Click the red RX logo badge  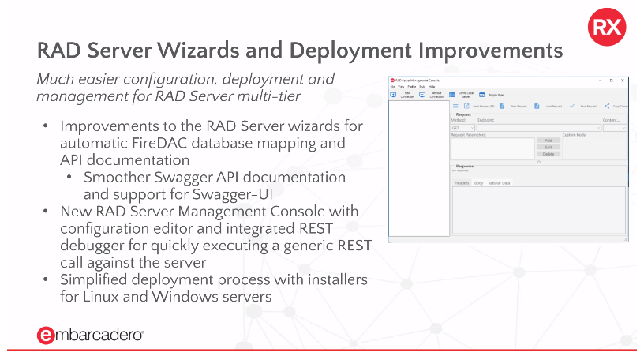[x=607, y=27]
